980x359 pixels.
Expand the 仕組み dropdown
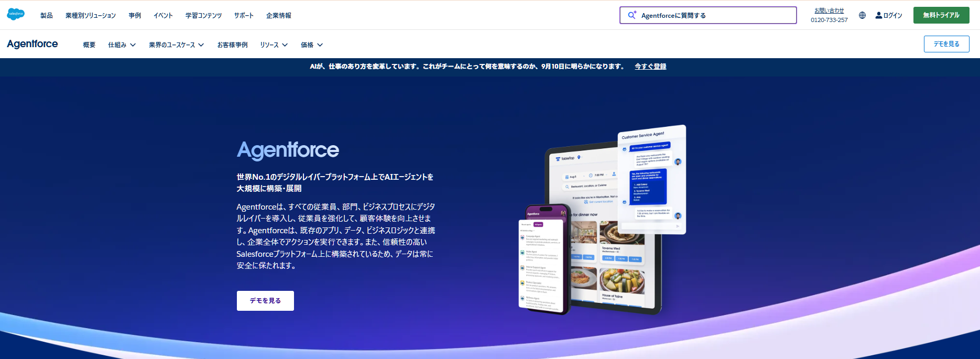(x=122, y=45)
